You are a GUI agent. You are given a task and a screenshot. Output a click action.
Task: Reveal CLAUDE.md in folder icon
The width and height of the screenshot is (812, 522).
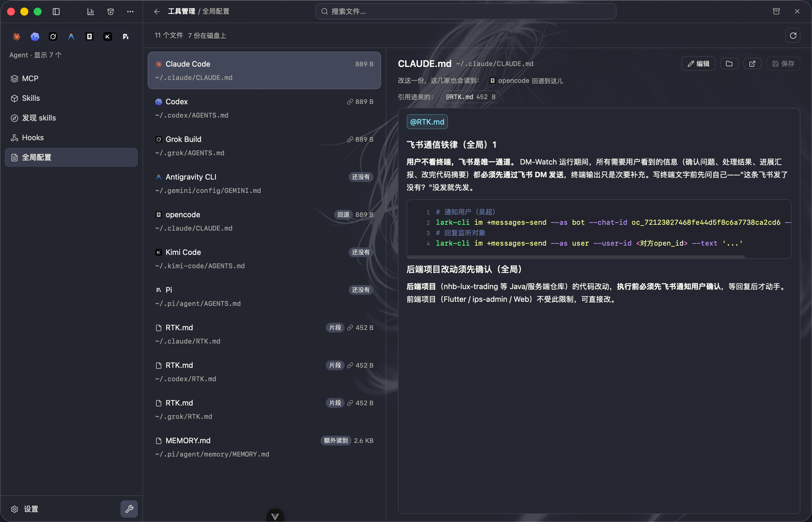coord(729,64)
